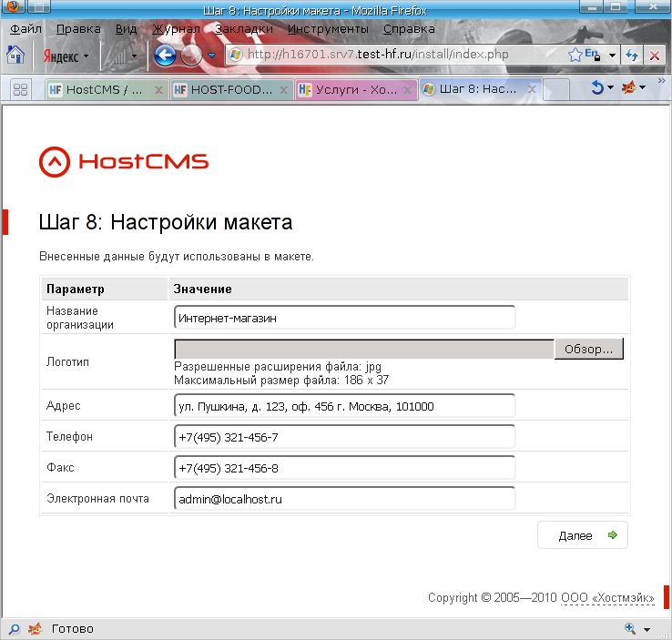Follow the ООО «Хостмэйк» link

tap(607, 598)
